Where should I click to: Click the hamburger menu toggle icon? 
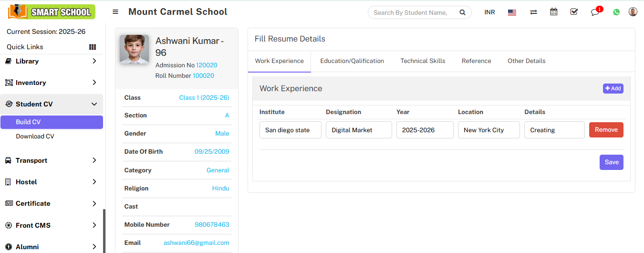click(x=115, y=12)
